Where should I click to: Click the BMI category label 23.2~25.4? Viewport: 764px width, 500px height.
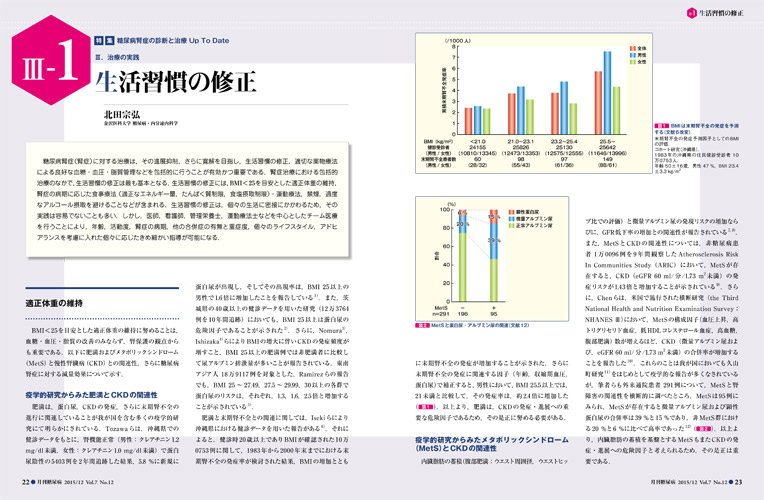click(x=564, y=141)
